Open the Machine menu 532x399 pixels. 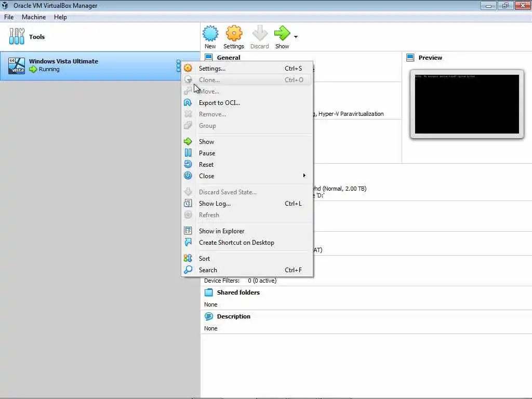[x=34, y=17]
